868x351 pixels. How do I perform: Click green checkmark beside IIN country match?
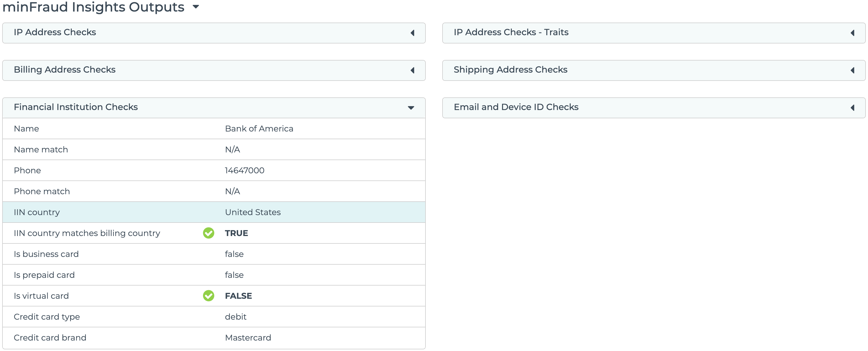[208, 233]
